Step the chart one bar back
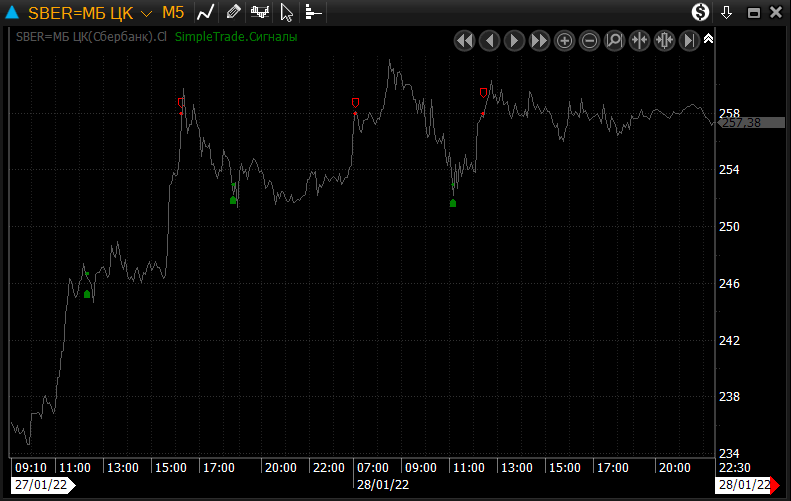 coord(489,41)
